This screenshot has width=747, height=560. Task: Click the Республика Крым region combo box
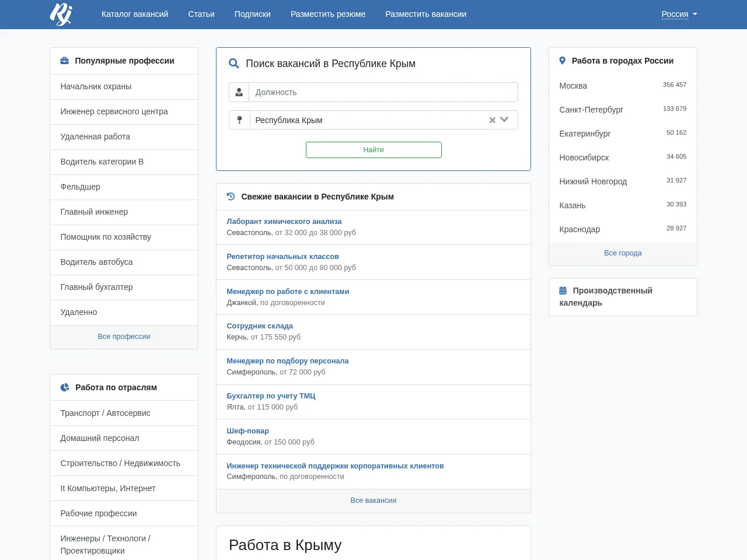(384, 120)
